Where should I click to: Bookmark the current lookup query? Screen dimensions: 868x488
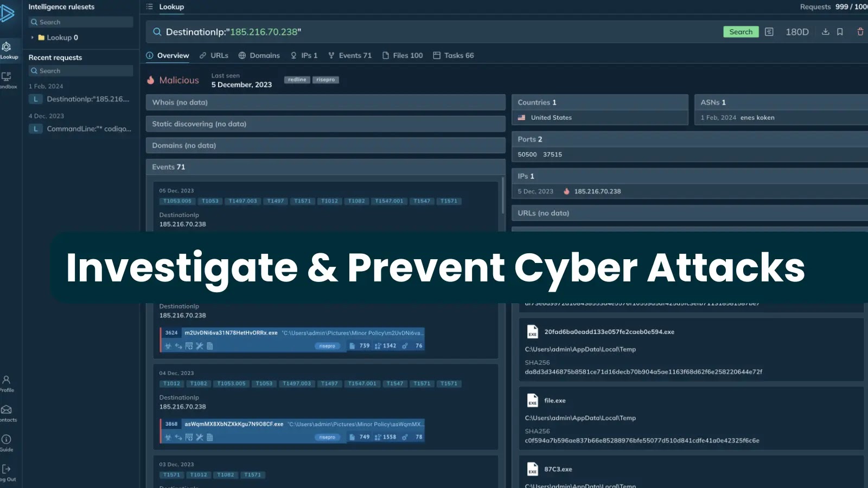point(840,32)
